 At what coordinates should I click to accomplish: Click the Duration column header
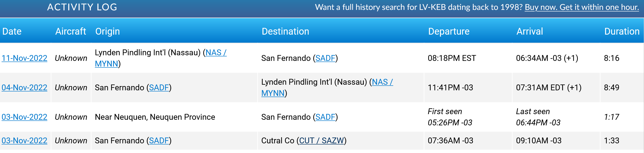[x=622, y=31]
